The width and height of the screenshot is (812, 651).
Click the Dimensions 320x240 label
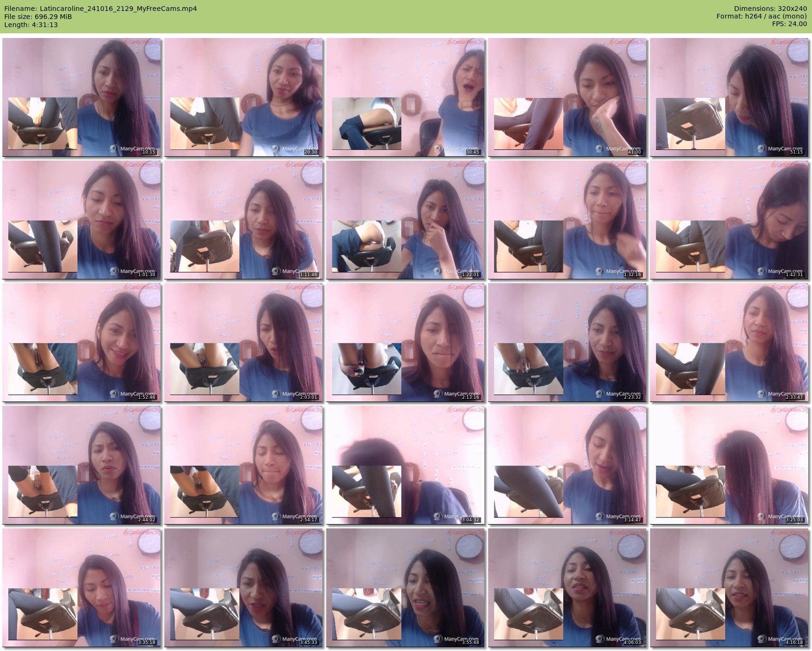(x=770, y=9)
